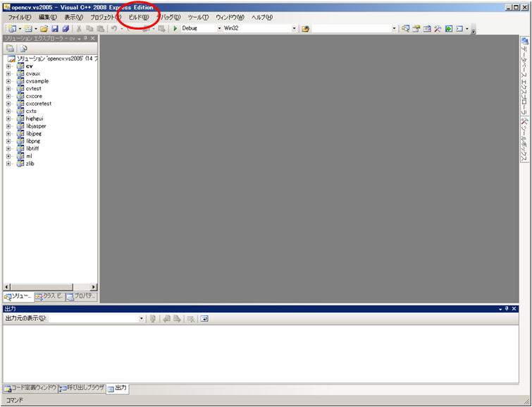
Task: Open the ビルド(B) menu
Action: [x=138, y=17]
